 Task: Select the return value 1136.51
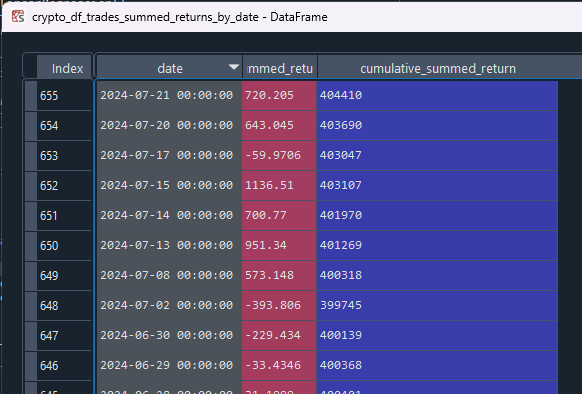(279, 186)
